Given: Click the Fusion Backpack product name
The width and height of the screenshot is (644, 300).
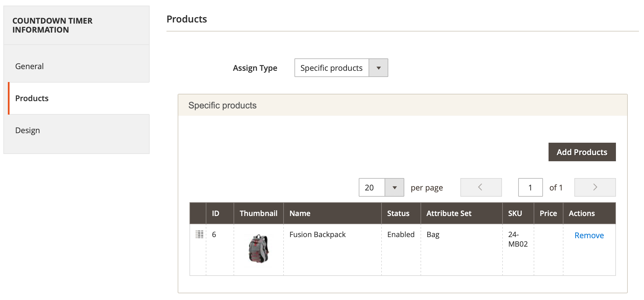Looking at the screenshot, I should 318,235.
